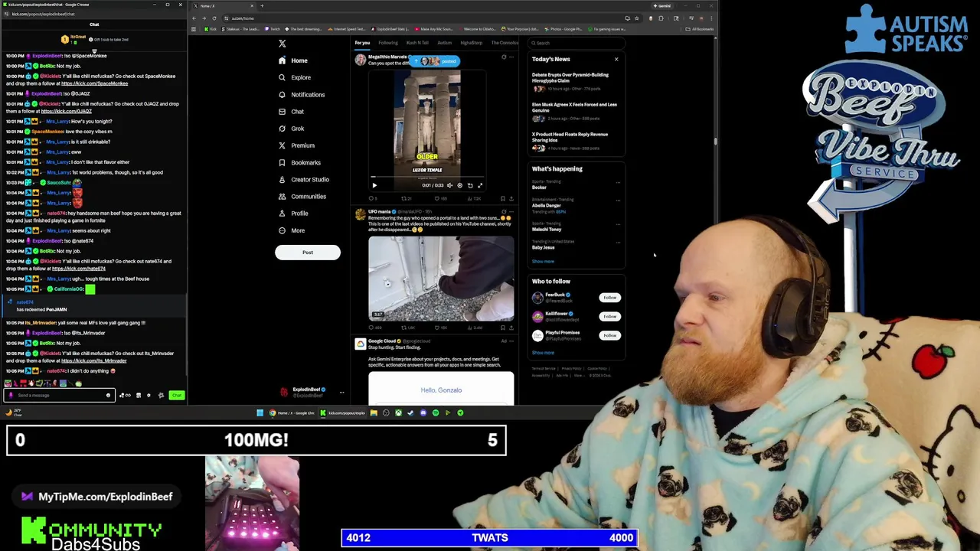The width and height of the screenshot is (980, 551).
Task: Open Chat in X sidebar
Action: (292, 112)
